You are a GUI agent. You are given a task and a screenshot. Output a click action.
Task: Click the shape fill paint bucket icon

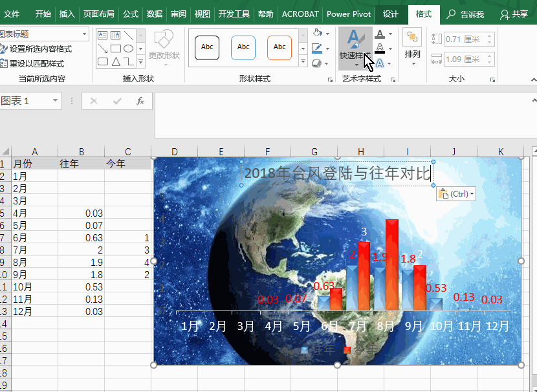[x=318, y=33]
